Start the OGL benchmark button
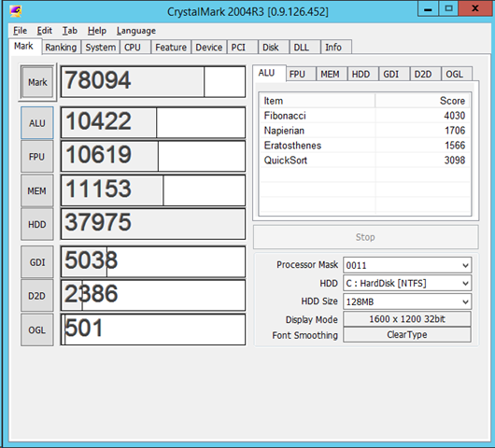The width and height of the screenshot is (495, 448). (37, 329)
